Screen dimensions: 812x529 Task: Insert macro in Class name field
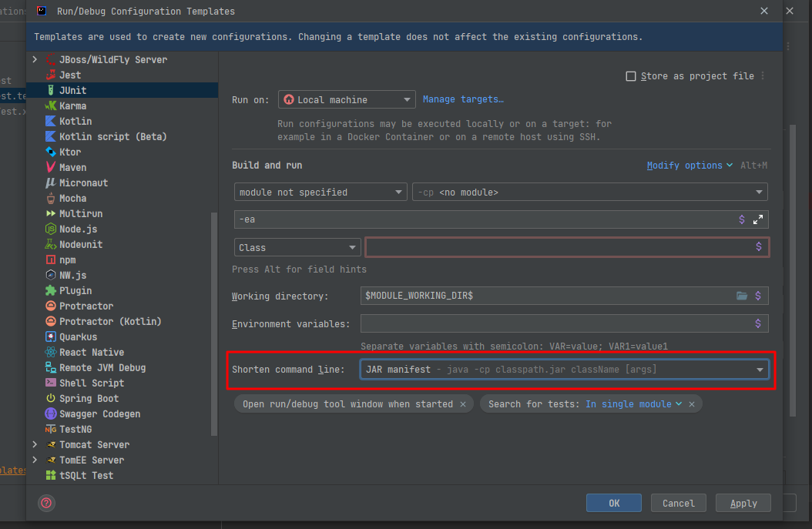tap(759, 247)
